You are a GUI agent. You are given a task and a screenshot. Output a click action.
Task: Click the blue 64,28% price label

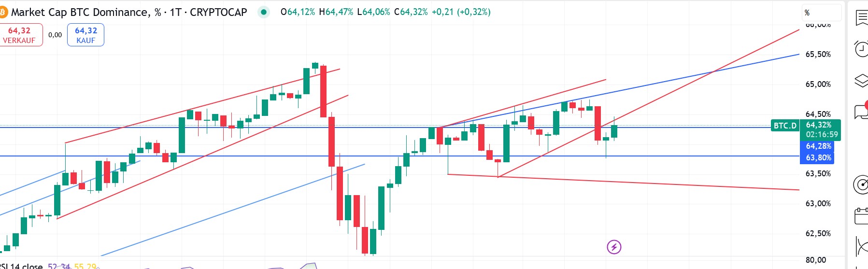tap(818, 146)
